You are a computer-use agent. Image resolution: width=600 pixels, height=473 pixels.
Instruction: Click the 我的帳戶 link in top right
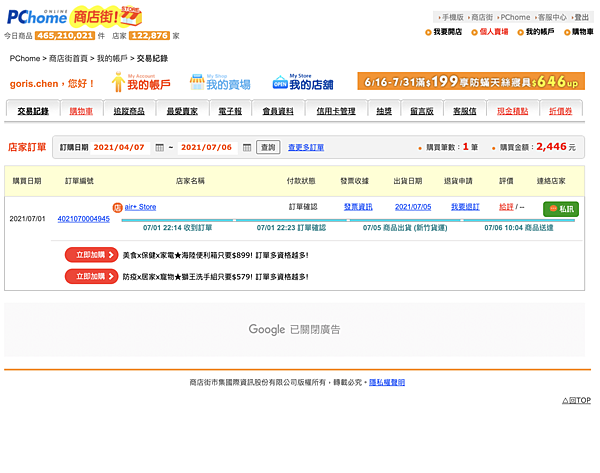tap(540, 32)
